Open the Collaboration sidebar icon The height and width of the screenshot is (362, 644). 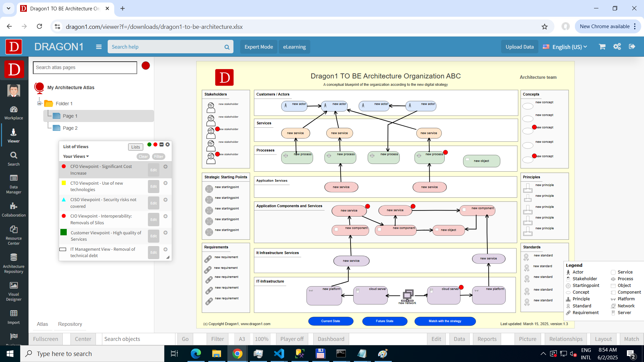(x=14, y=210)
